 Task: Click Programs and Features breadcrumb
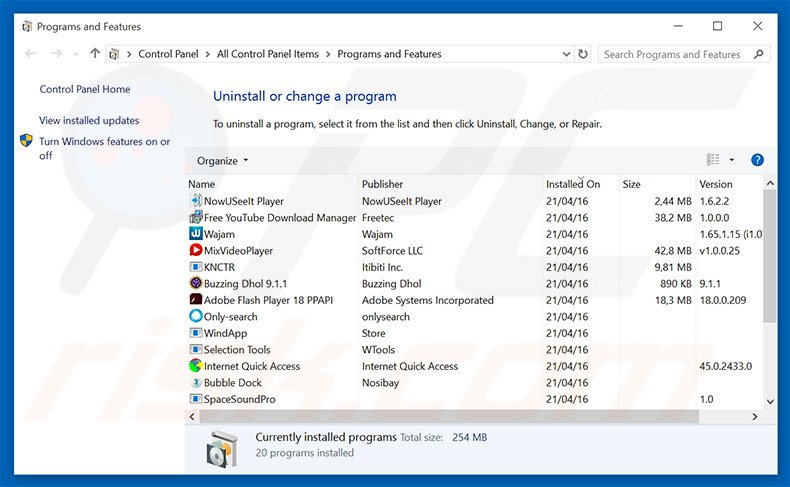pos(389,54)
